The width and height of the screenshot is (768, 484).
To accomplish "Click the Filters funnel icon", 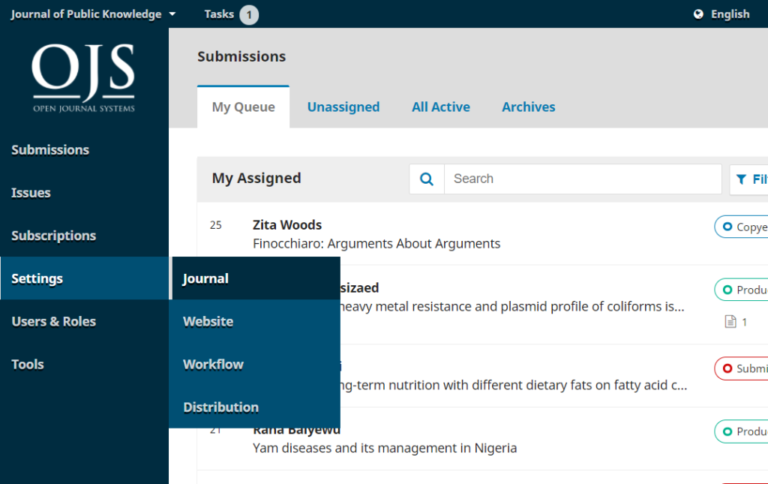I will [x=741, y=180].
